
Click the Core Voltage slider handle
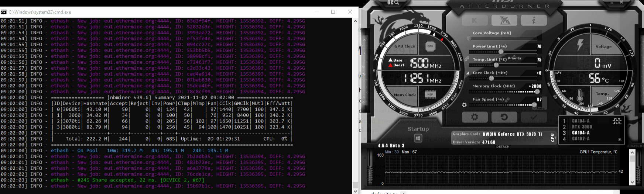(469, 38)
